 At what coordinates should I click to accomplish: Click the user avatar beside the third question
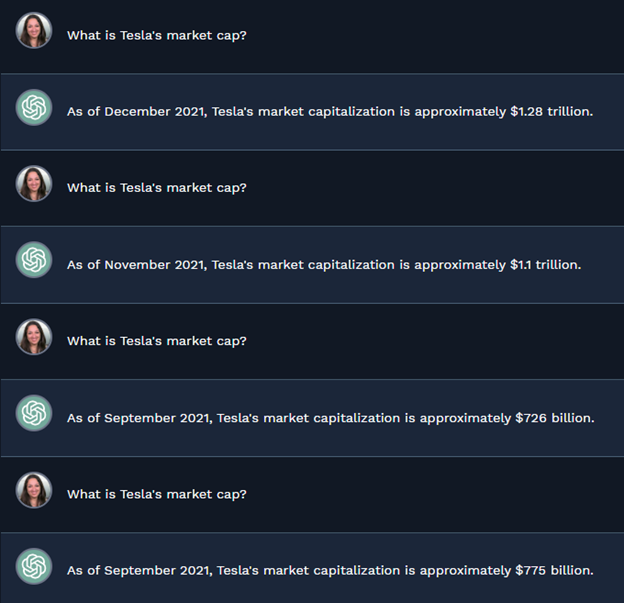pos(34,337)
